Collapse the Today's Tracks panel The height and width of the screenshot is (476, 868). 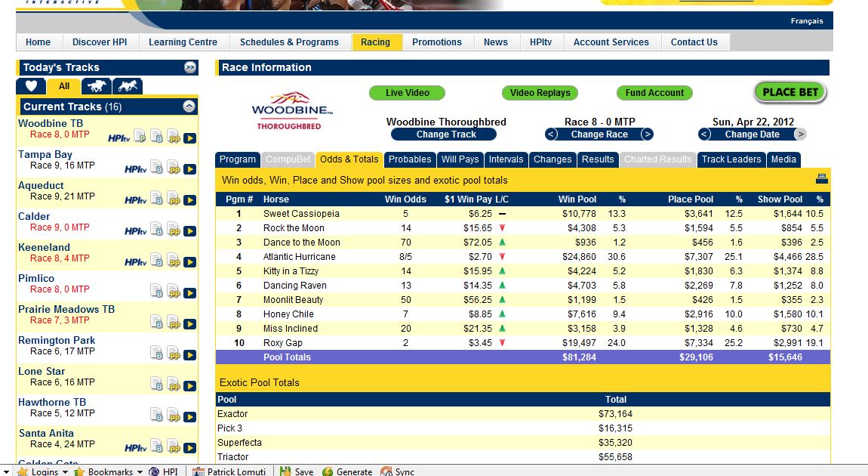point(190,67)
